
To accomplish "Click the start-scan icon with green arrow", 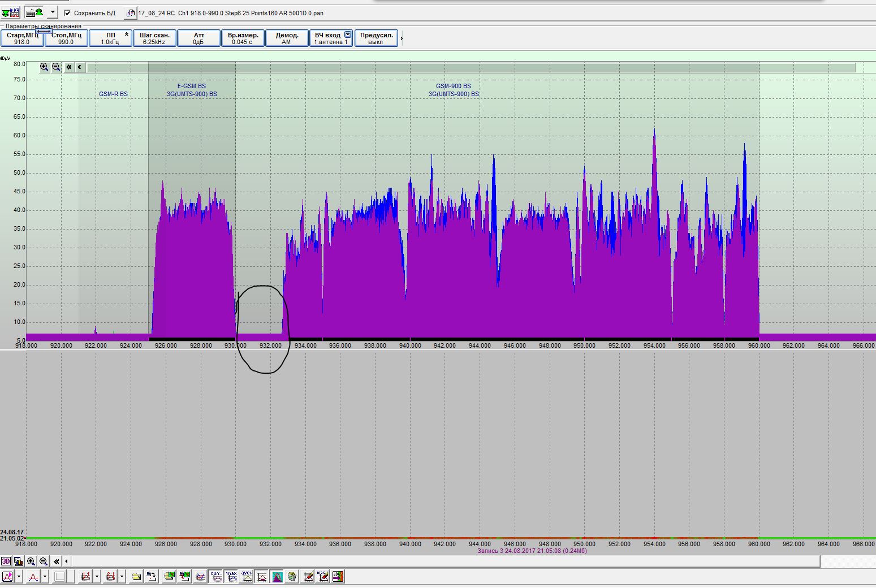I will pyautogui.click(x=10, y=12).
